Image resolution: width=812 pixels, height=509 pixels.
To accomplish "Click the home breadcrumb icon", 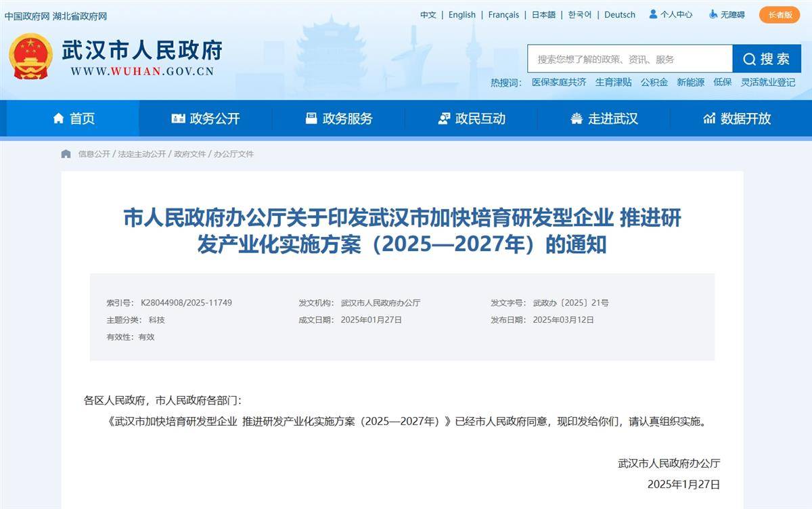I will click(66, 154).
